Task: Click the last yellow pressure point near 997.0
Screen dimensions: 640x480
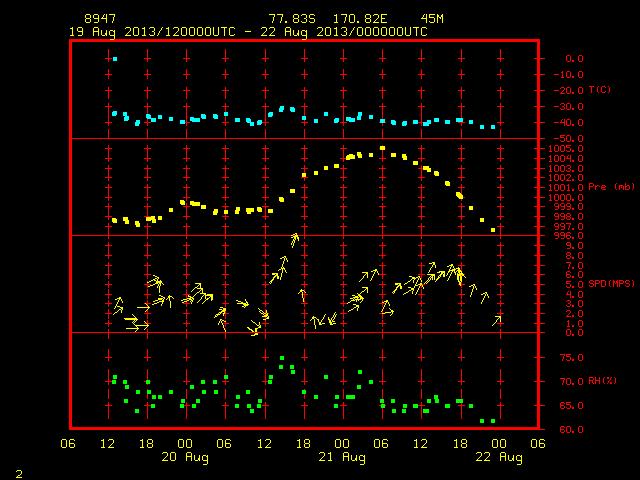Action: pos(493,230)
